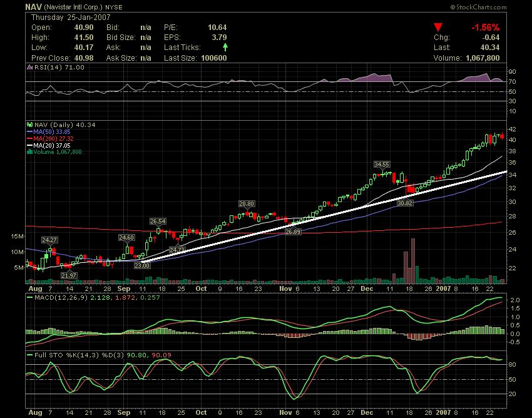Select the Last Size value 100600
The image size is (532, 418).
(x=214, y=58)
